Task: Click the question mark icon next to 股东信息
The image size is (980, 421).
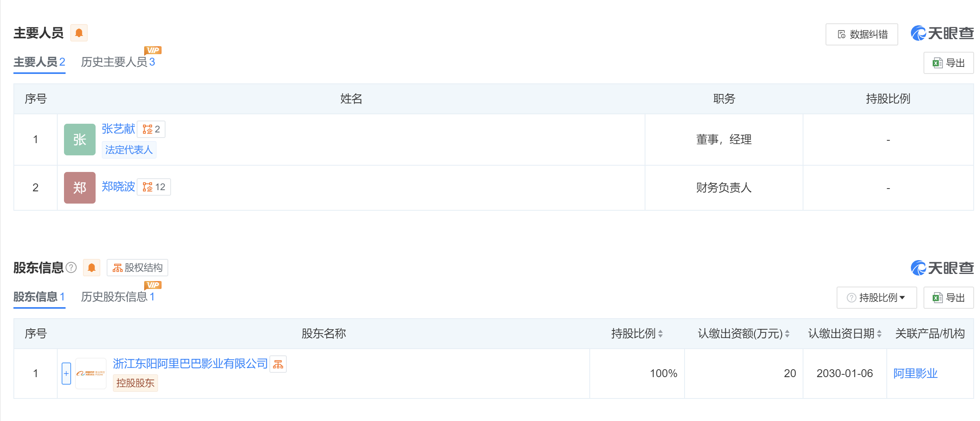Action: pos(71,268)
